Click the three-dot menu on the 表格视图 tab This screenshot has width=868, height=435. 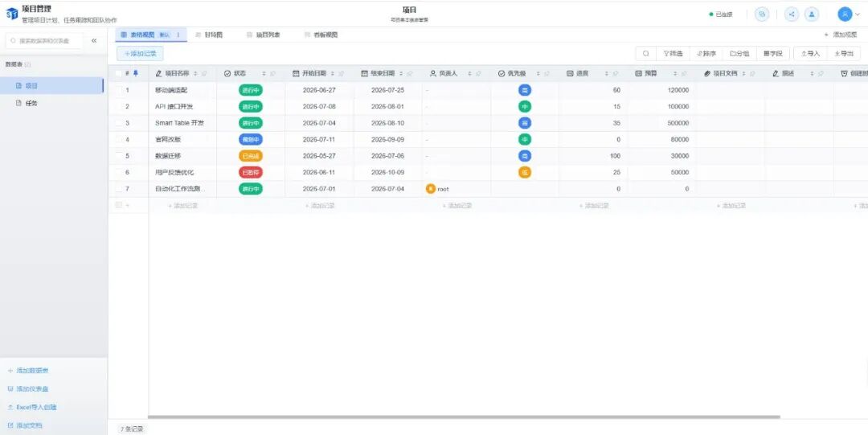[x=178, y=35]
